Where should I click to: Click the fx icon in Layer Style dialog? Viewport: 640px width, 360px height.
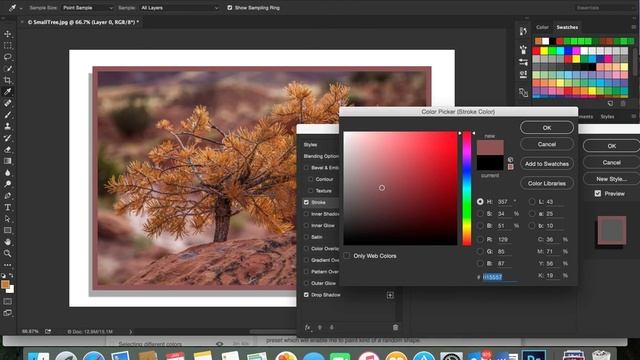(x=307, y=327)
